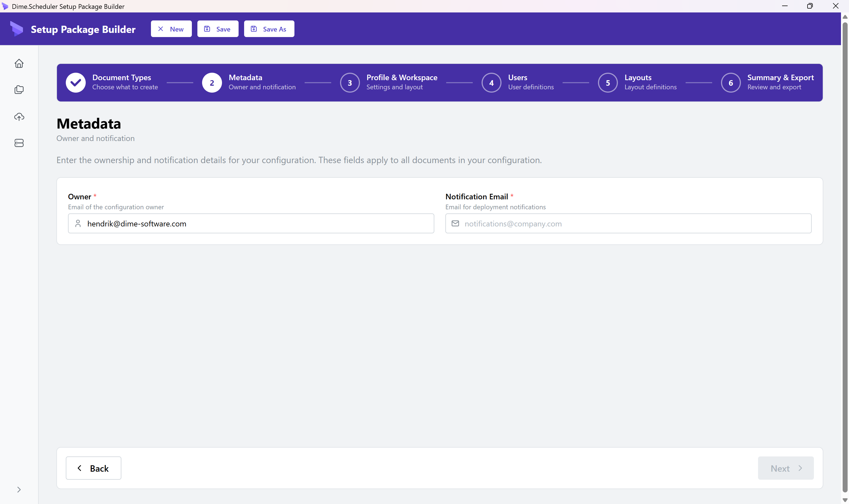Viewport: 849px width, 504px height.
Task: Click the envelope icon in Notification Email field
Action: click(455, 223)
